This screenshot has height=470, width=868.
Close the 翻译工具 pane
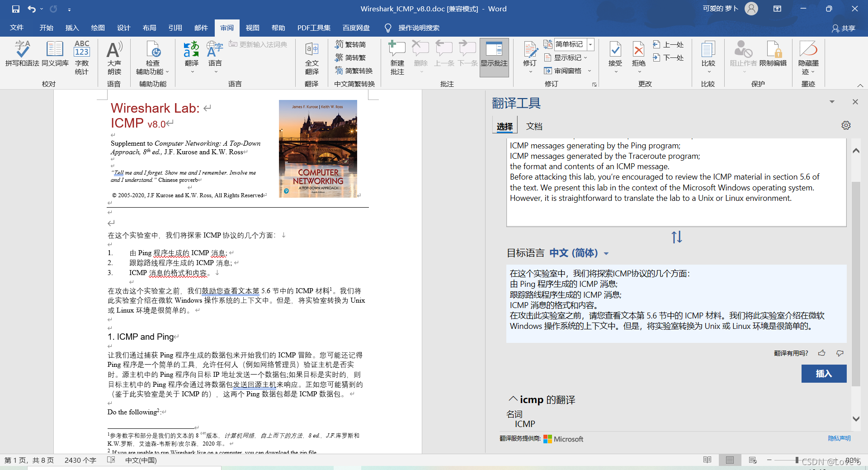click(x=855, y=102)
